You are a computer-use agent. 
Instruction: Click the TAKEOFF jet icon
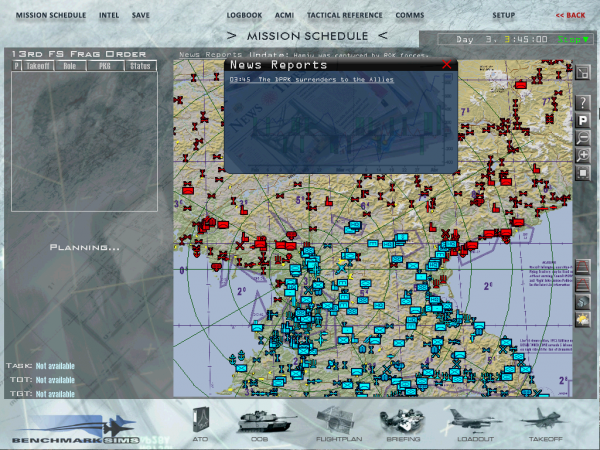tap(545, 424)
